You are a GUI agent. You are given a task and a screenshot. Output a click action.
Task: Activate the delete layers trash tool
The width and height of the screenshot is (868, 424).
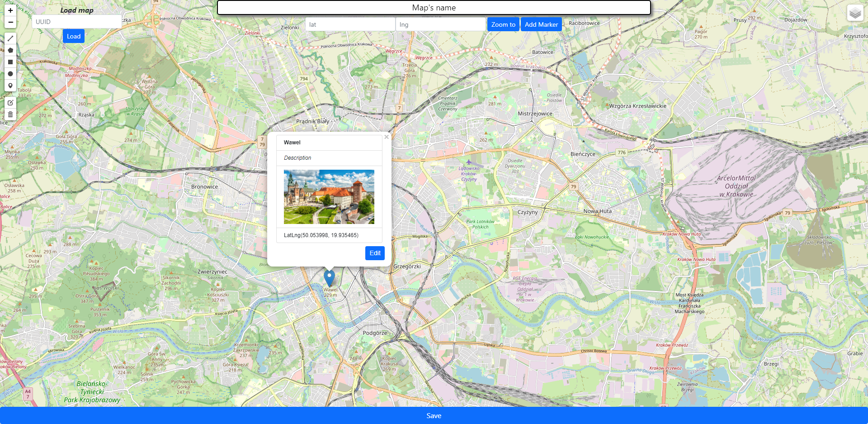pos(10,114)
